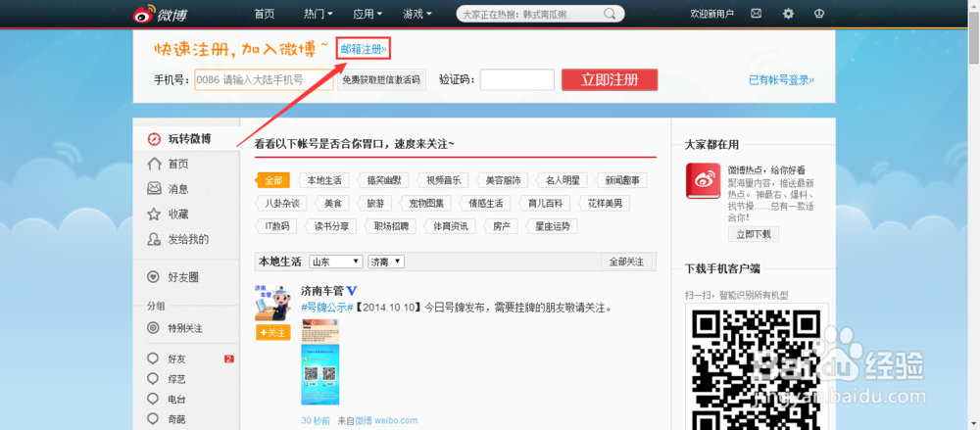Click the 微博 weibo.com source link
980x430 pixels.
point(386,420)
